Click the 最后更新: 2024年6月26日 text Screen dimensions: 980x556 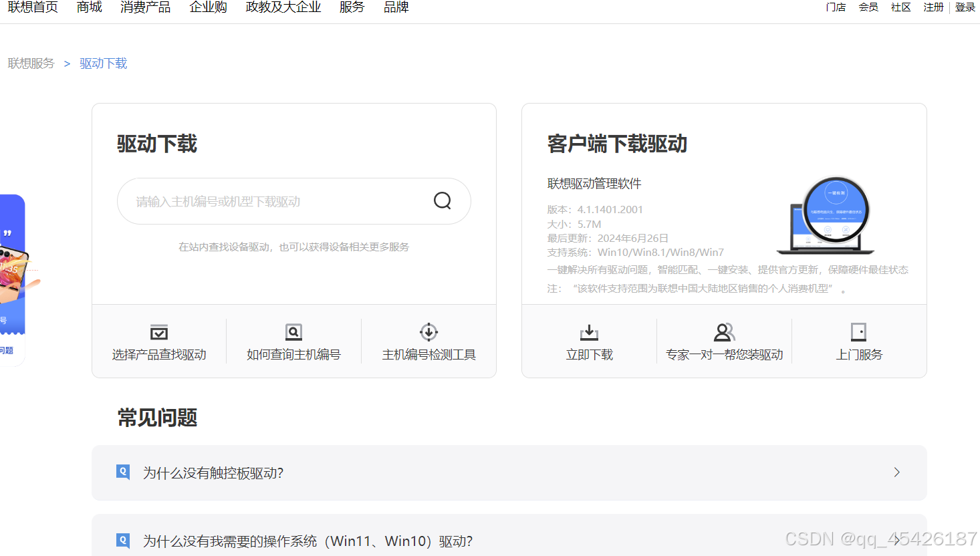pyautogui.click(x=608, y=238)
